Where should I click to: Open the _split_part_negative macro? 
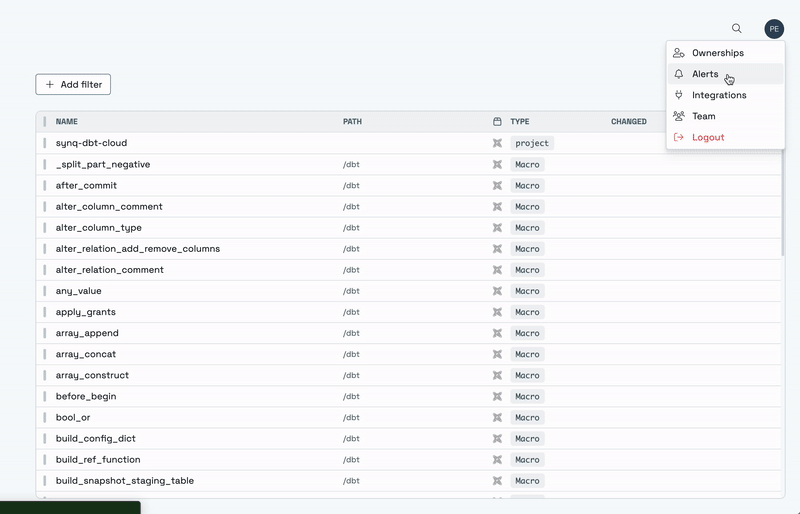[103, 164]
